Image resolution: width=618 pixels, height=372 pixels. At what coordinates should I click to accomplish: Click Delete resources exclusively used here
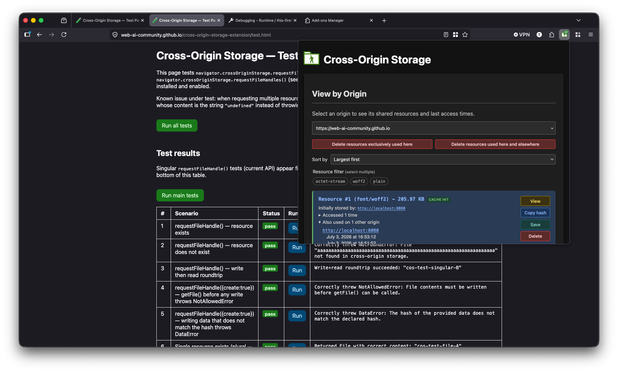coord(372,144)
